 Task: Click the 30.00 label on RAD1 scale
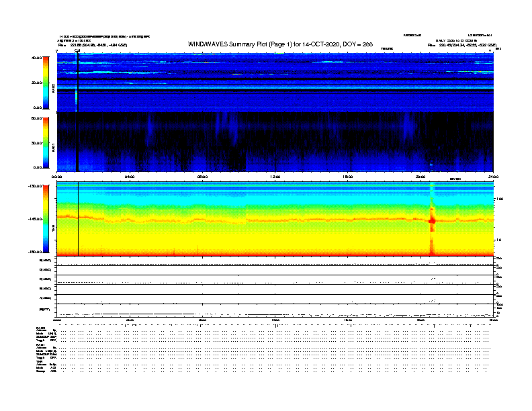click(36, 143)
